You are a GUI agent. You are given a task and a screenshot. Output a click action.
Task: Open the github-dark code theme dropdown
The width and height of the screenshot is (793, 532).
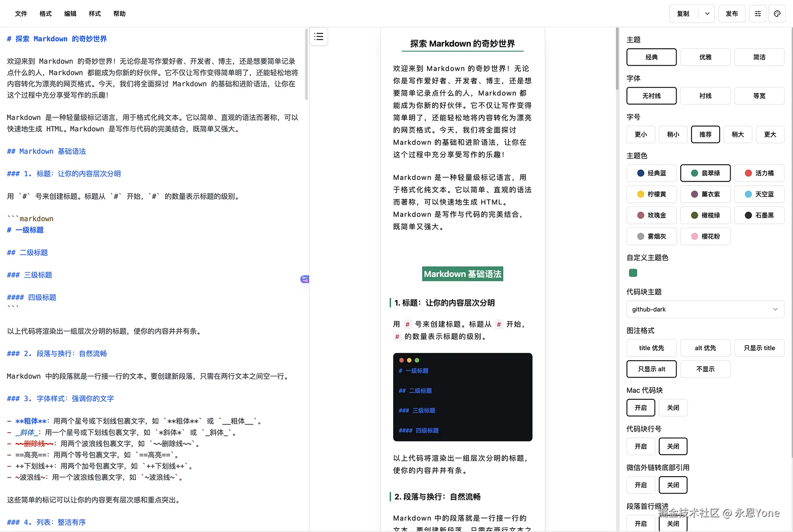705,309
